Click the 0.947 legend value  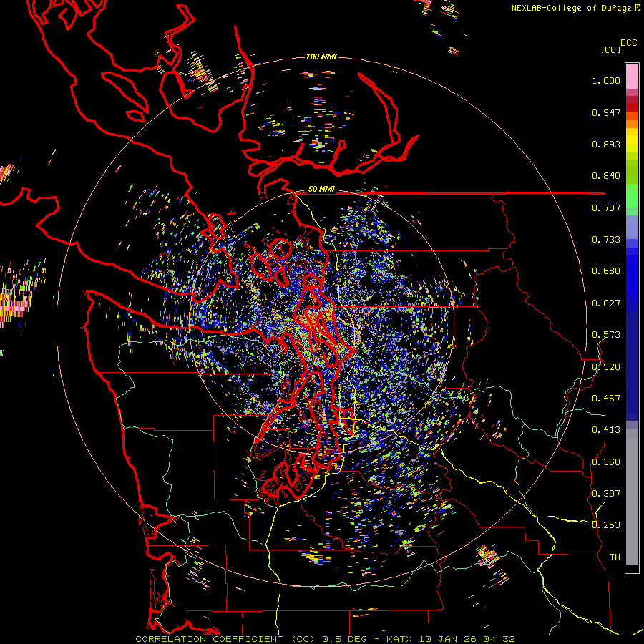[x=606, y=112]
